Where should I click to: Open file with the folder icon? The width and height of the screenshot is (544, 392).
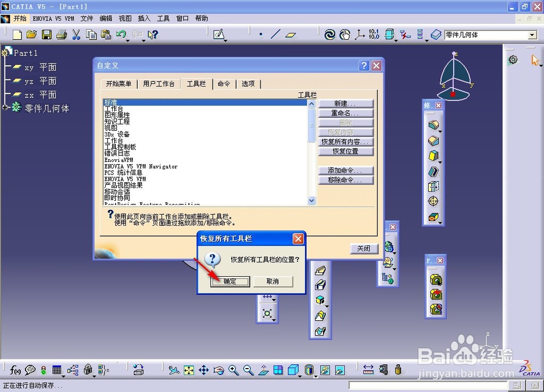click(x=32, y=35)
